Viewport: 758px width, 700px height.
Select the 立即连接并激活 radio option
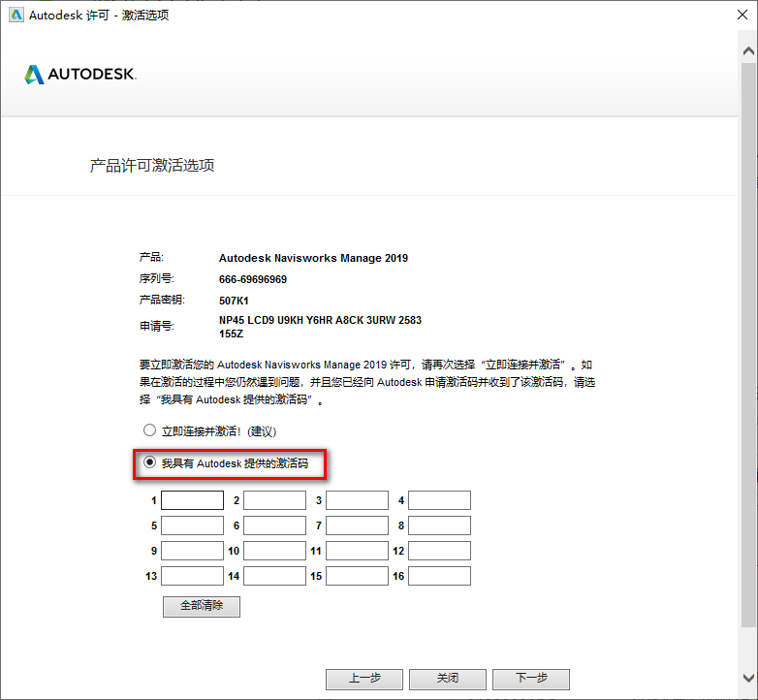pos(149,430)
